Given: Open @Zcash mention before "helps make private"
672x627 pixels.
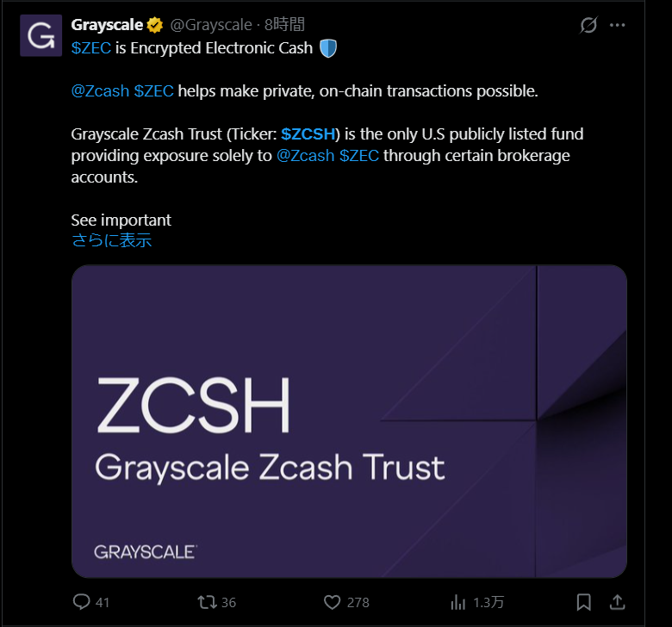Looking at the screenshot, I should (x=101, y=91).
